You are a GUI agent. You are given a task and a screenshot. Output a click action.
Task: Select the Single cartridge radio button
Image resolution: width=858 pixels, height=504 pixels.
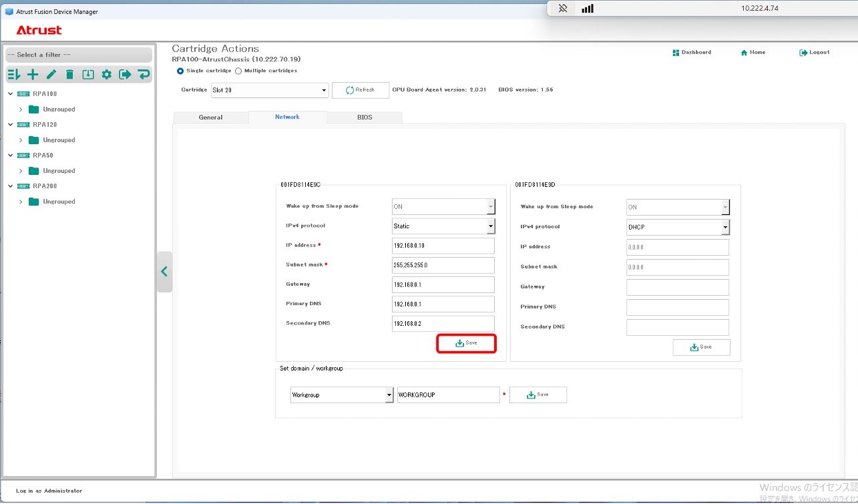(x=180, y=71)
